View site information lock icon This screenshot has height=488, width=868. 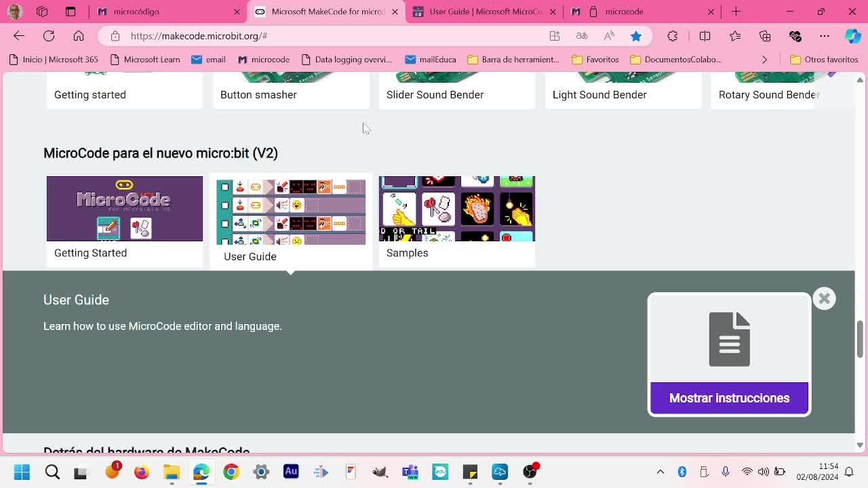tap(115, 36)
